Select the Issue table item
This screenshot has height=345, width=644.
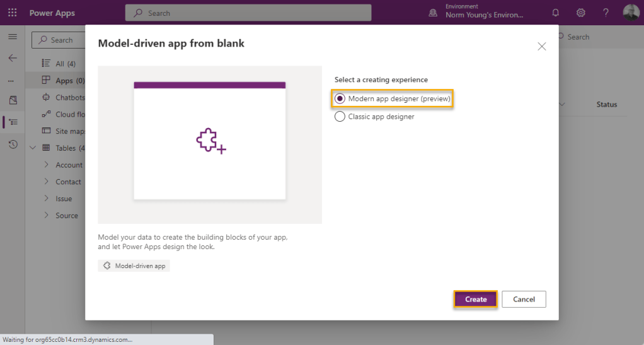(64, 199)
